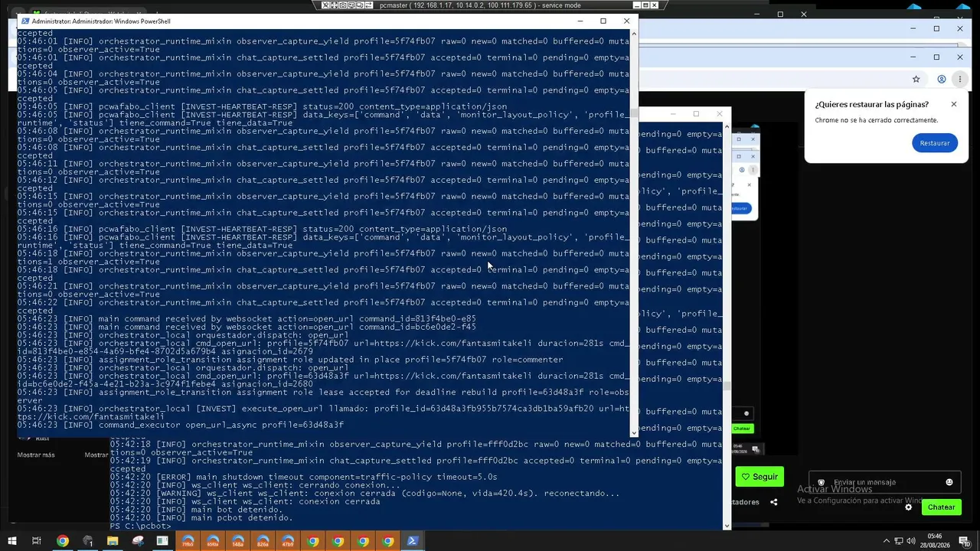This screenshot has width=980, height=551.
Task: Open Task View on the taskbar
Action: [36, 541]
